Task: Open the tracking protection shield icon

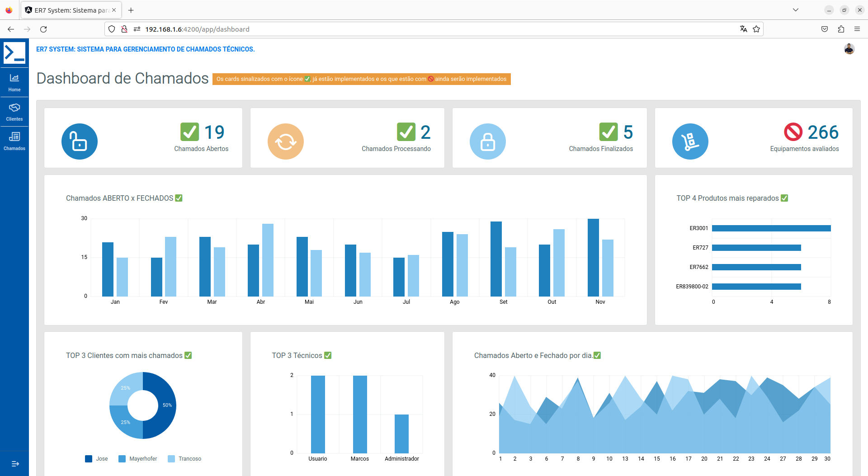Action: click(x=112, y=29)
